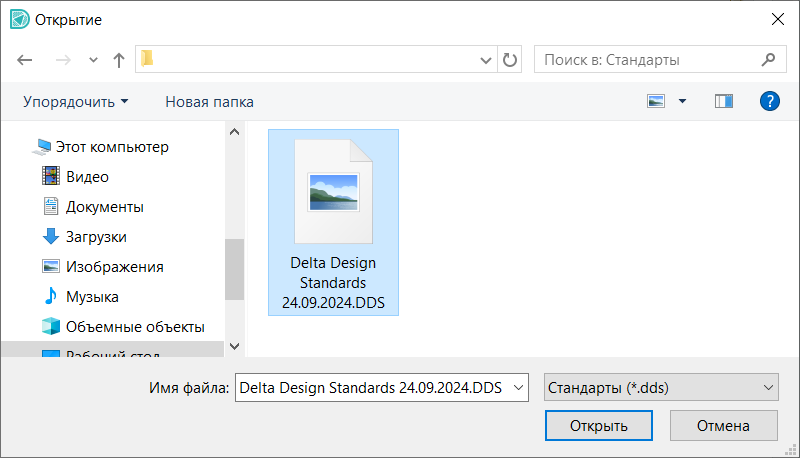
Task: Click navigation pane scroll down arrow
Action: (234, 346)
